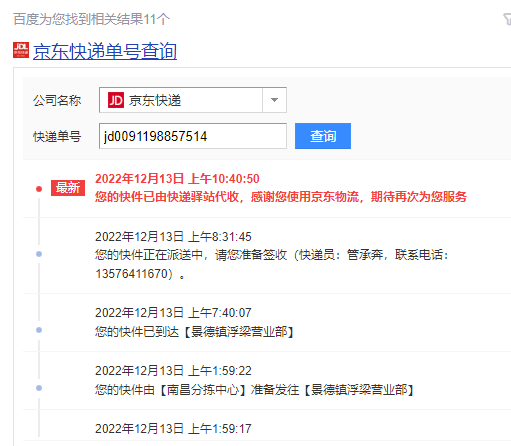Focus the 快递单号 tracking number field
The image size is (511, 446).
coord(193,136)
